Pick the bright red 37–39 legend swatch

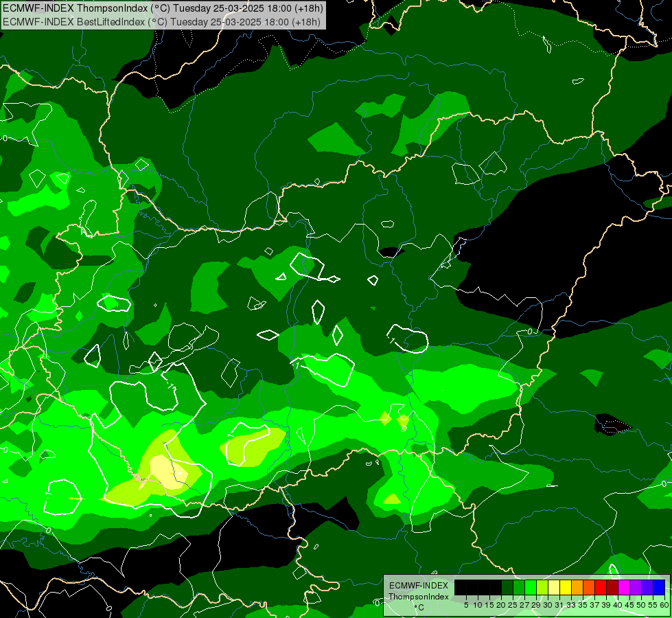(601, 587)
